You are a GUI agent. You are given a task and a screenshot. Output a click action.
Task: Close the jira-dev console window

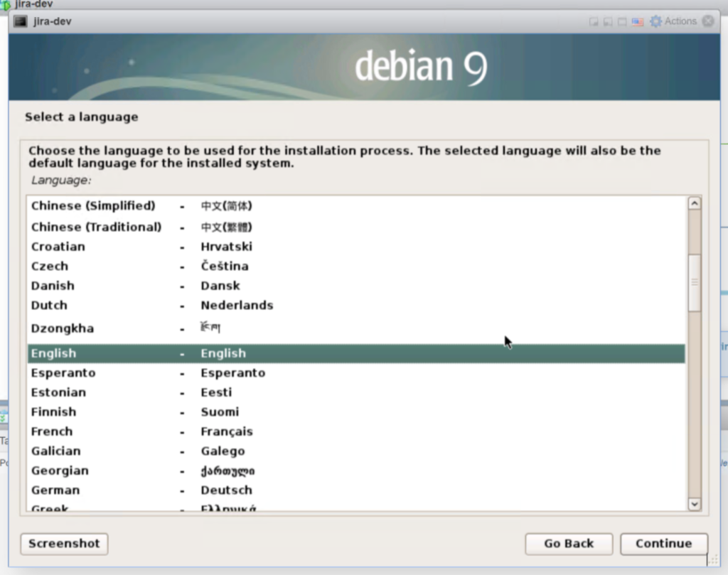708,21
